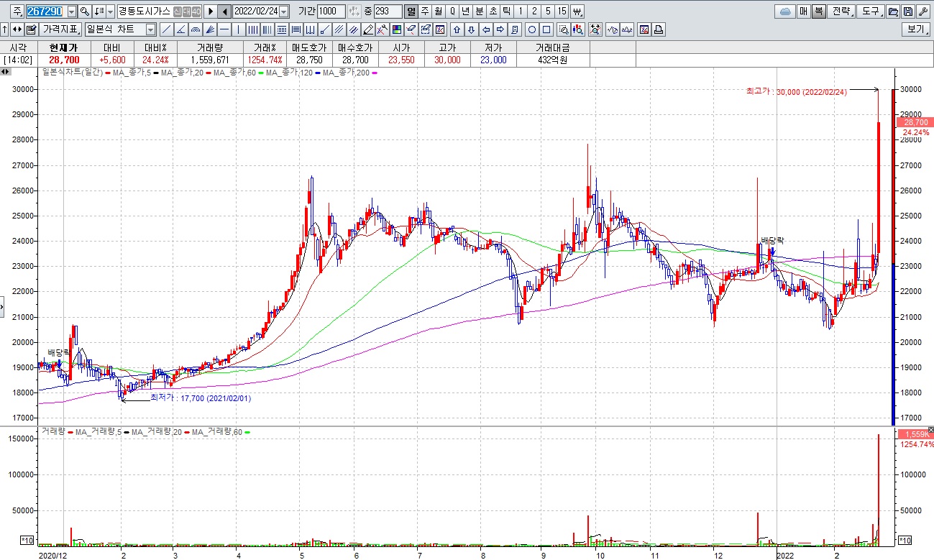Click the 최저가 17,700 annotation label
This screenshot has width=934, height=560.
pos(201,398)
